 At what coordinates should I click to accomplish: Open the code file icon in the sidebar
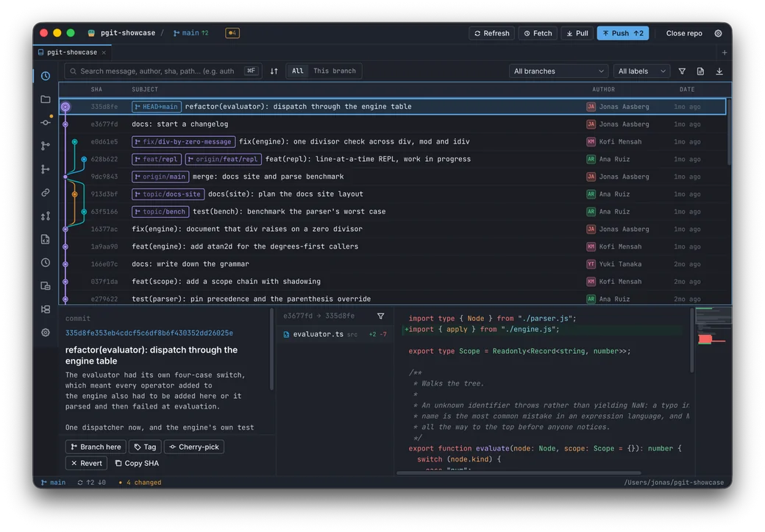tap(46, 239)
